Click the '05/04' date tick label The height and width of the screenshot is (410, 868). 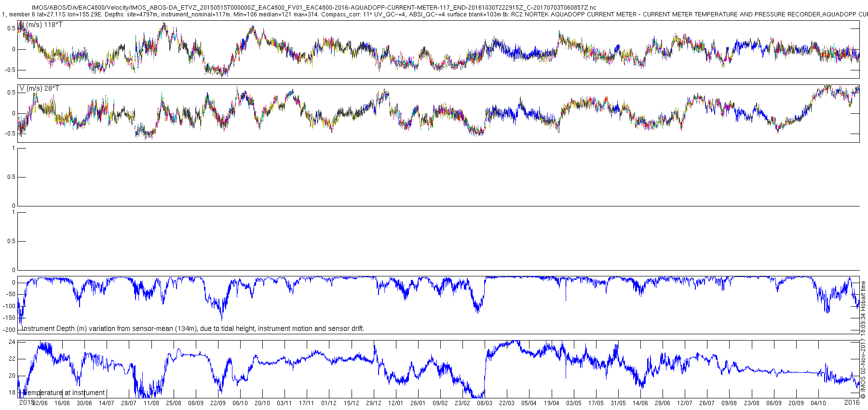pyautogui.click(x=529, y=403)
